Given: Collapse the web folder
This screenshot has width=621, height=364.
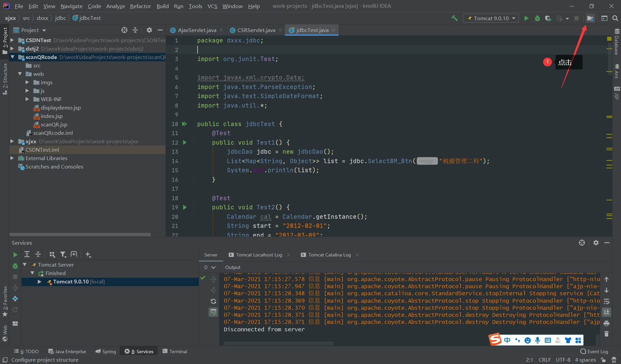Looking at the screenshot, I should tap(20, 74).
